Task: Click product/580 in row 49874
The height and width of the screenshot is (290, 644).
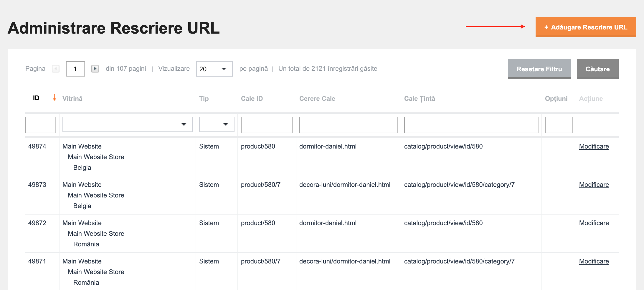Action: (258, 146)
